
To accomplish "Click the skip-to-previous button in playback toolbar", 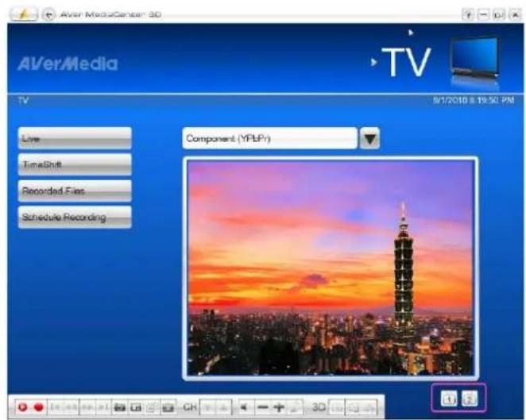I will 56,407.
